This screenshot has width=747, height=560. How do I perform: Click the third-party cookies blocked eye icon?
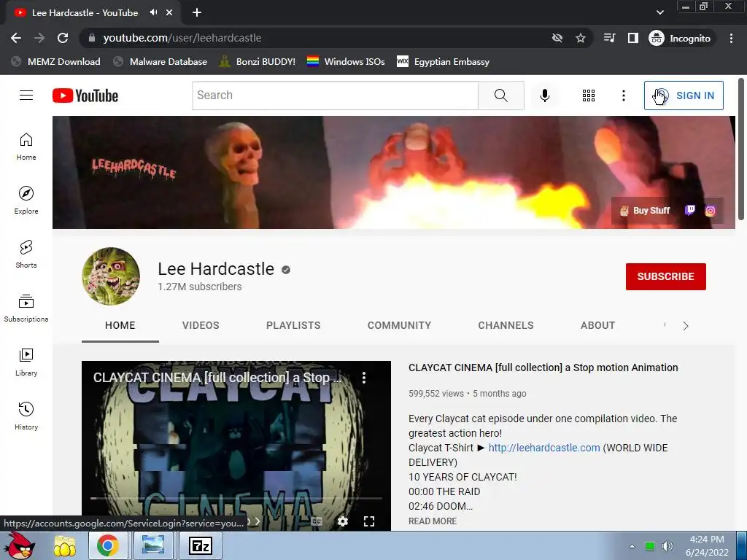click(557, 38)
